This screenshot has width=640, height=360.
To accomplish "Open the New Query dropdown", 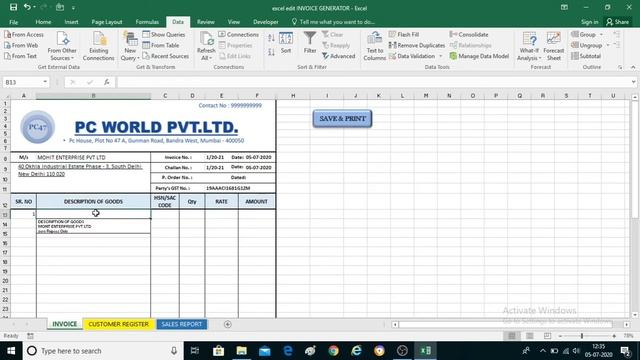I will (130, 46).
